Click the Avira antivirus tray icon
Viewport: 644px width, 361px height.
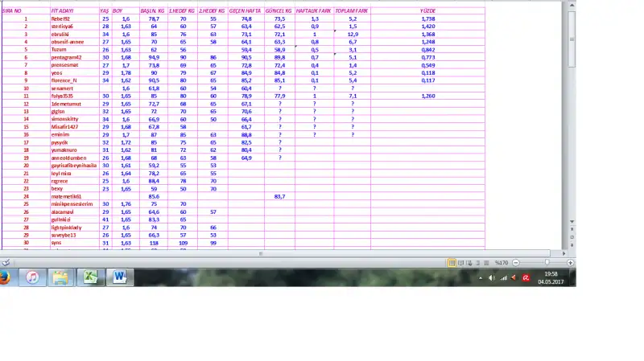click(525, 277)
